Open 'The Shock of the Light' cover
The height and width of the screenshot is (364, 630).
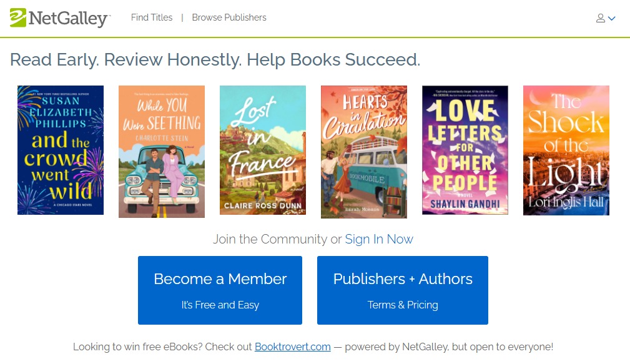566,150
